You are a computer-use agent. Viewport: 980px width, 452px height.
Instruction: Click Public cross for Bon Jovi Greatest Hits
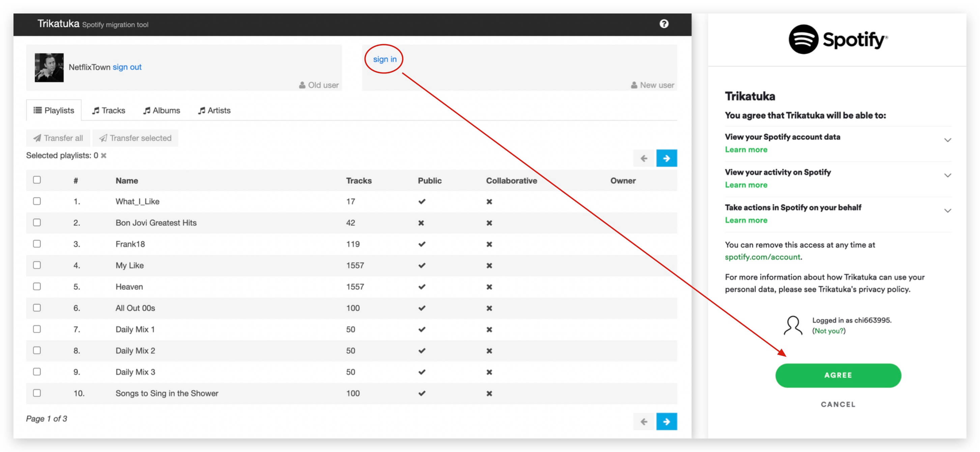(421, 223)
